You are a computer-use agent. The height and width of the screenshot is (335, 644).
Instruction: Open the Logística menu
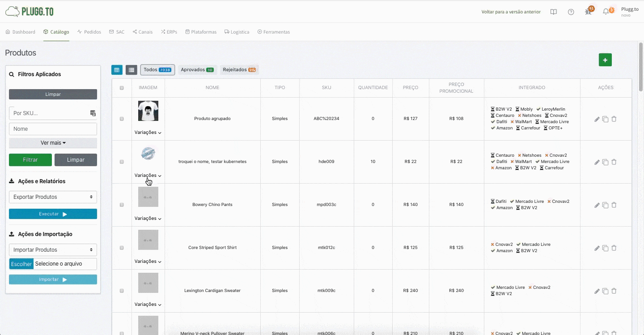coord(237,32)
